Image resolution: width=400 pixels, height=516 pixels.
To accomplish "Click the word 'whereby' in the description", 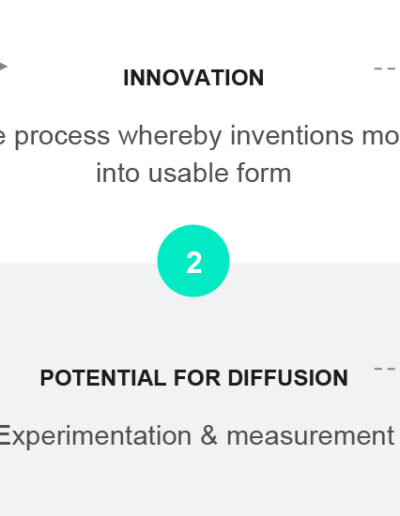I will point(170,137).
